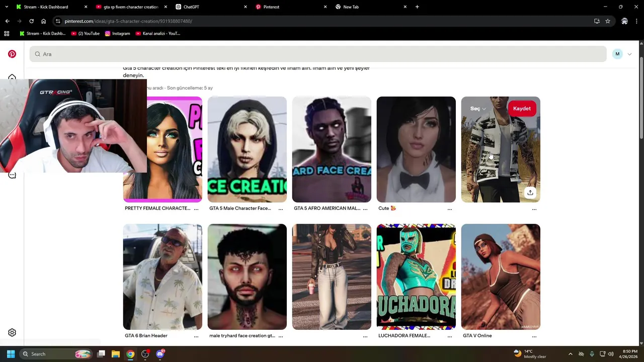
Task: Click the site information icon in address bar
Action: tap(58, 21)
